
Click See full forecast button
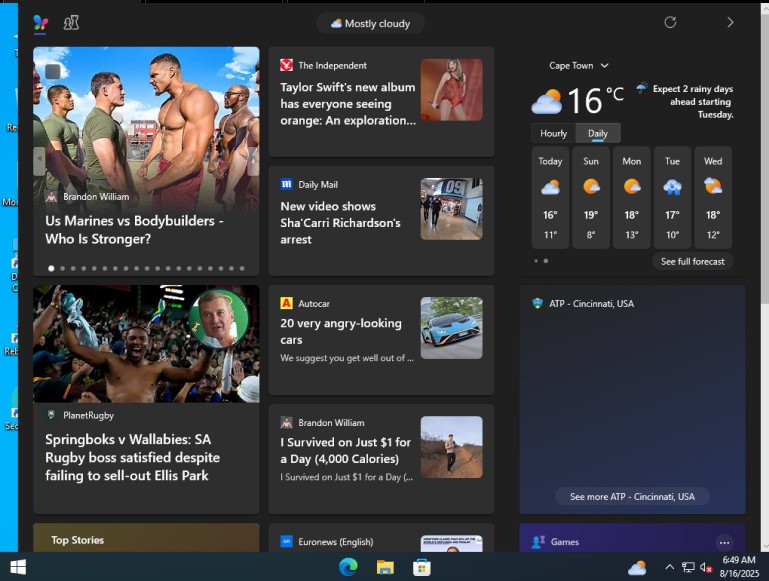(692, 261)
